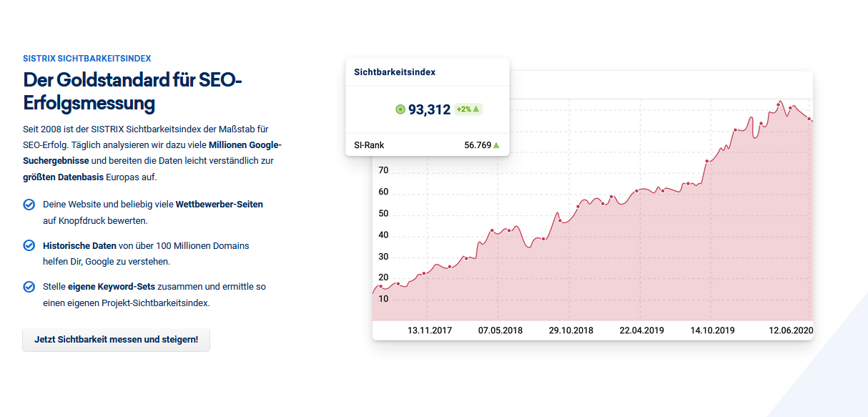This screenshot has width=868, height=417.
Task: Click the Der Goldstandard für SEO-Erfolgsmessung heading
Action: point(133,91)
